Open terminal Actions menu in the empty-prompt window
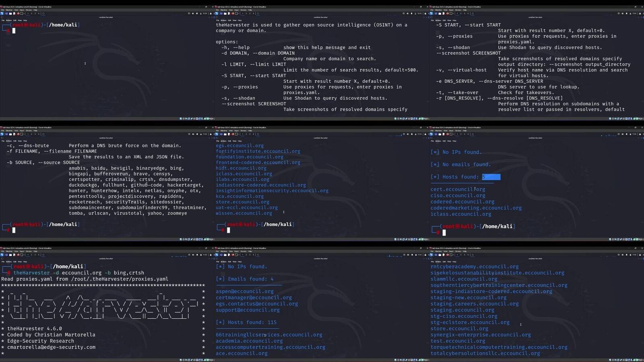 (9, 20)
